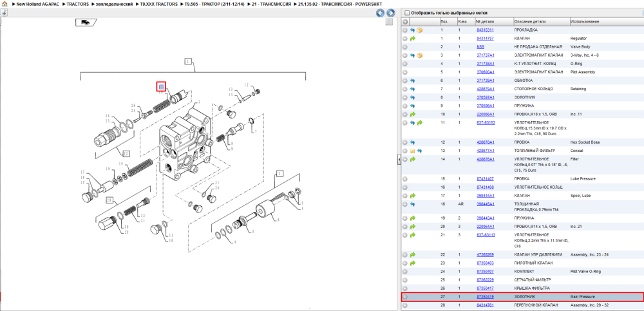Click the green arrow icon in the 637-63153 row
Image resolution: width=644 pixels, height=311 pixels.
420,123
